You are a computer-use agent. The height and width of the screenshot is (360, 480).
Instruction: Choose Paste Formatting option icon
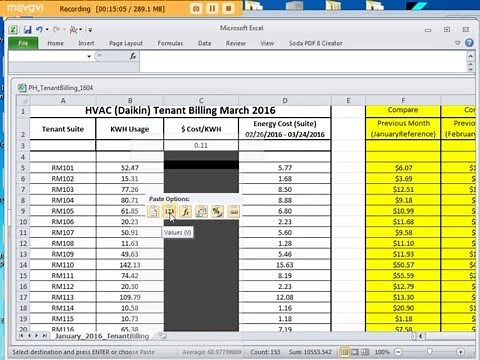(217, 211)
